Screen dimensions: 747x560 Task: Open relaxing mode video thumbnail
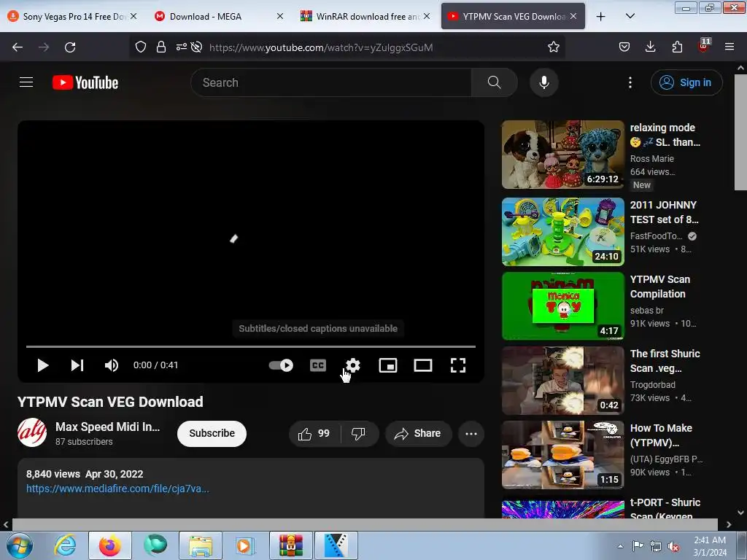pos(562,155)
